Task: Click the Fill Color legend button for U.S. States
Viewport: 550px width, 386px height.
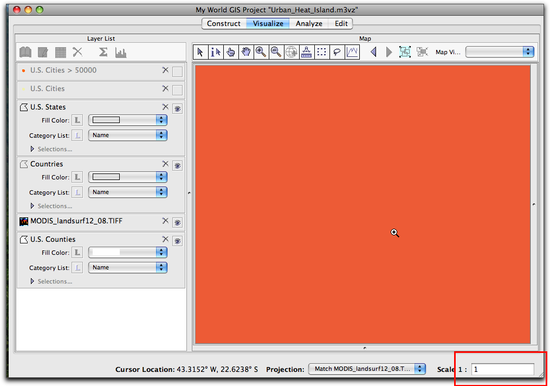Action: [77, 120]
